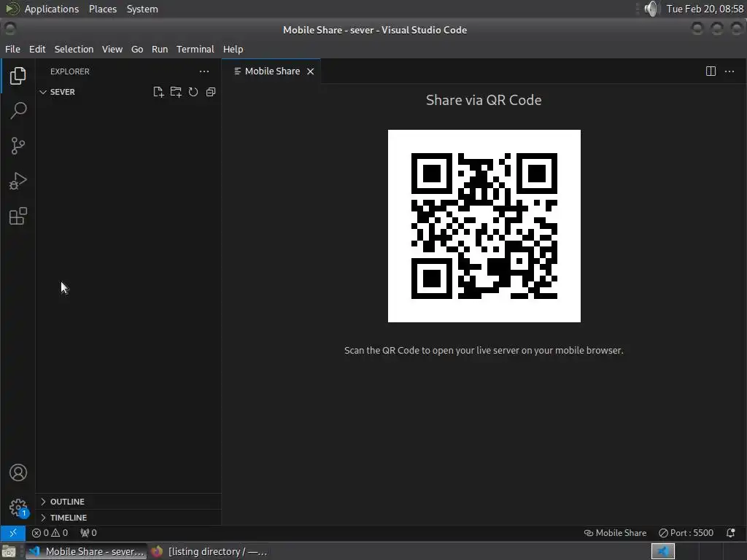Select Mobile Share VS Code taskbar entry

tap(86, 551)
